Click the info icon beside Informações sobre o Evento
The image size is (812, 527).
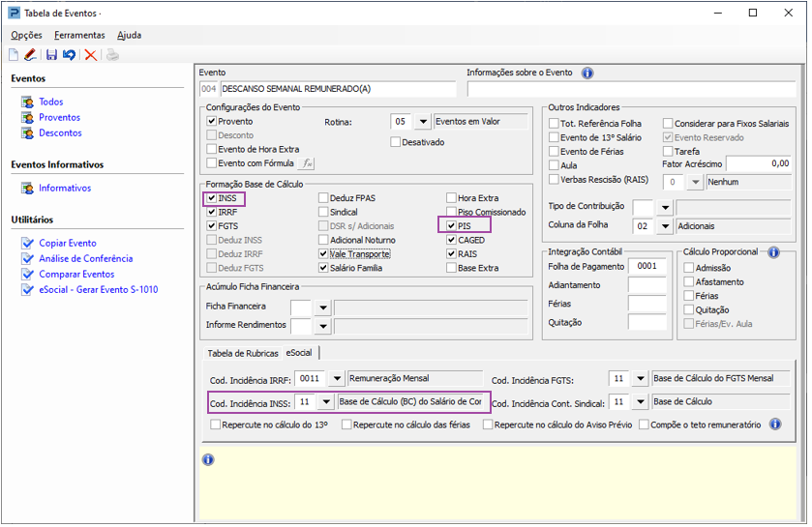[x=587, y=73]
